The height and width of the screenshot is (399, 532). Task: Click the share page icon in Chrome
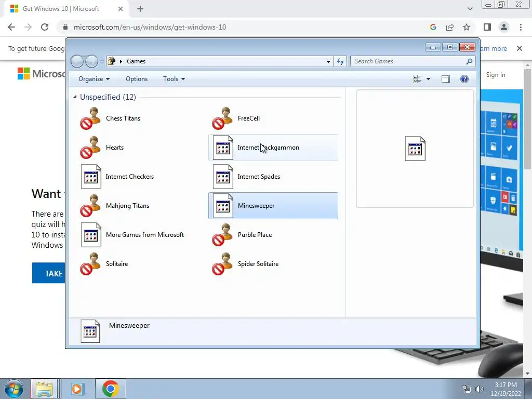(x=450, y=27)
